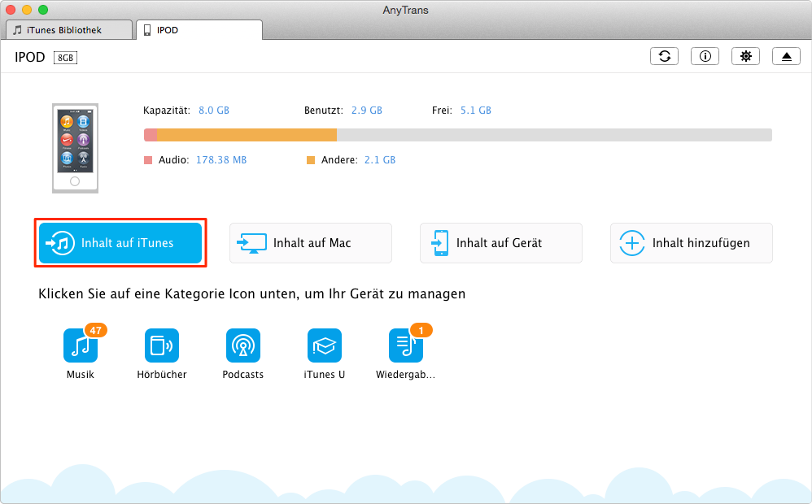The height and width of the screenshot is (504, 812).
Task: Click the 1 badge on Wiedergabelisten
Action: [421, 330]
